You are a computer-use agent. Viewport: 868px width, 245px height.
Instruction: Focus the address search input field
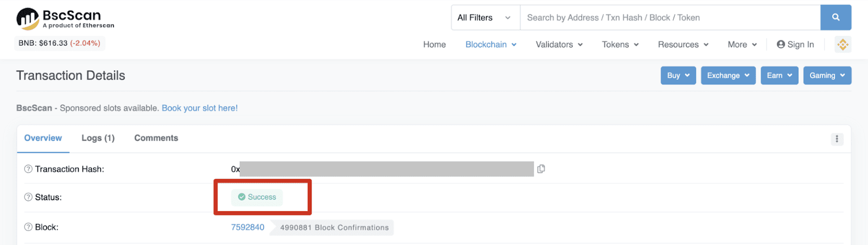tap(670, 17)
